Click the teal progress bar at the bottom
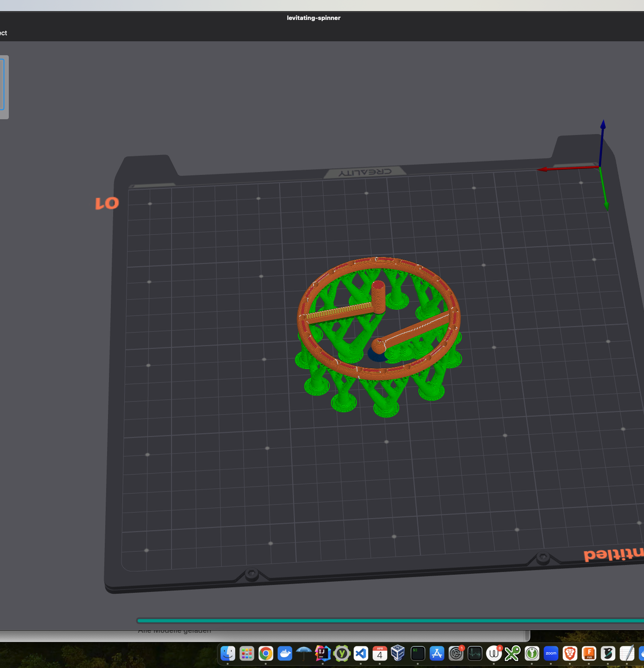 (325, 620)
